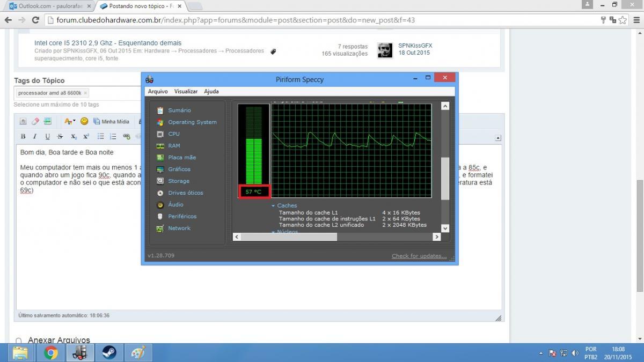Switch to the Outlook.com tab
This screenshot has height=362, width=644.
click(x=49, y=6)
